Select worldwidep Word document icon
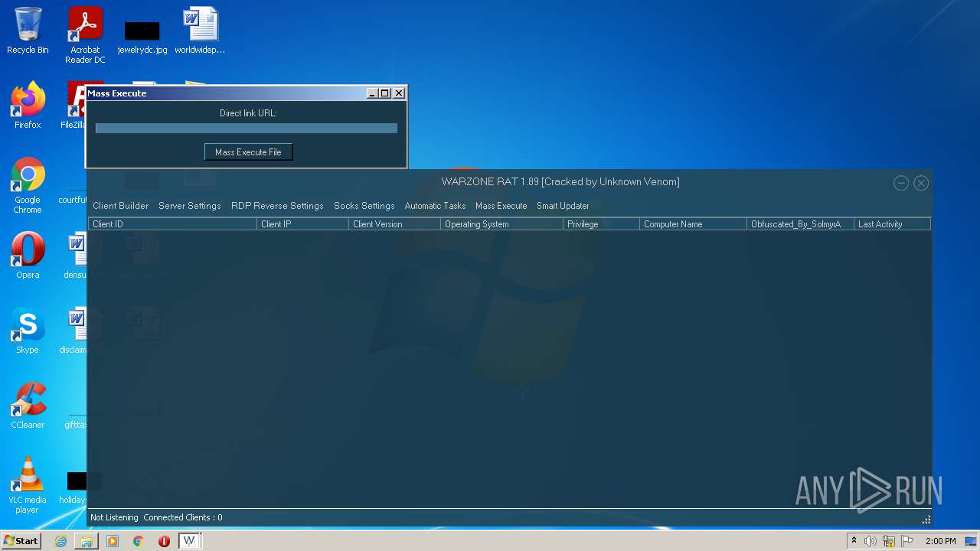 point(200,31)
